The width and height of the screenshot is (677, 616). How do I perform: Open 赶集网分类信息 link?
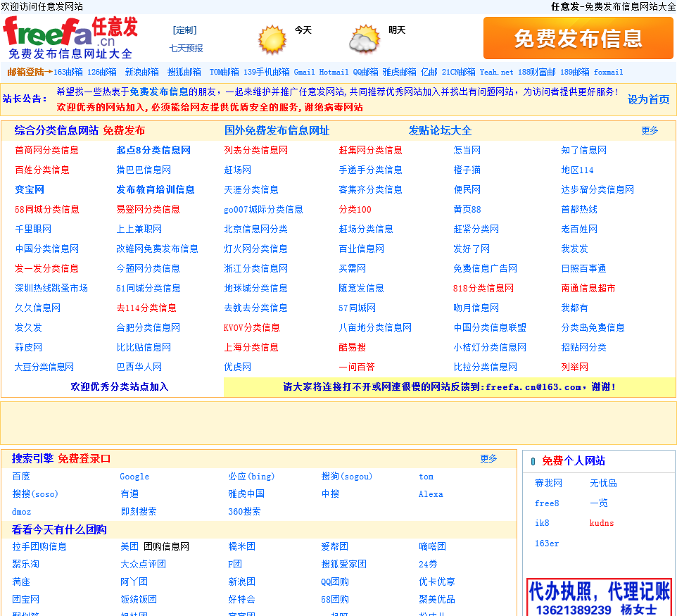point(370,151)
